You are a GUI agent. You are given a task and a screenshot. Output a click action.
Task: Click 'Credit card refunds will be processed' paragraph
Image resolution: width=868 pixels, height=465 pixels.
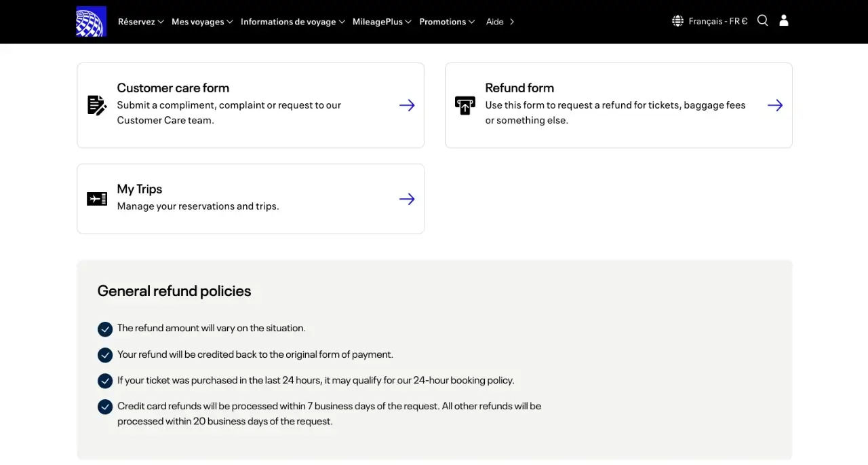pos(329,413)
